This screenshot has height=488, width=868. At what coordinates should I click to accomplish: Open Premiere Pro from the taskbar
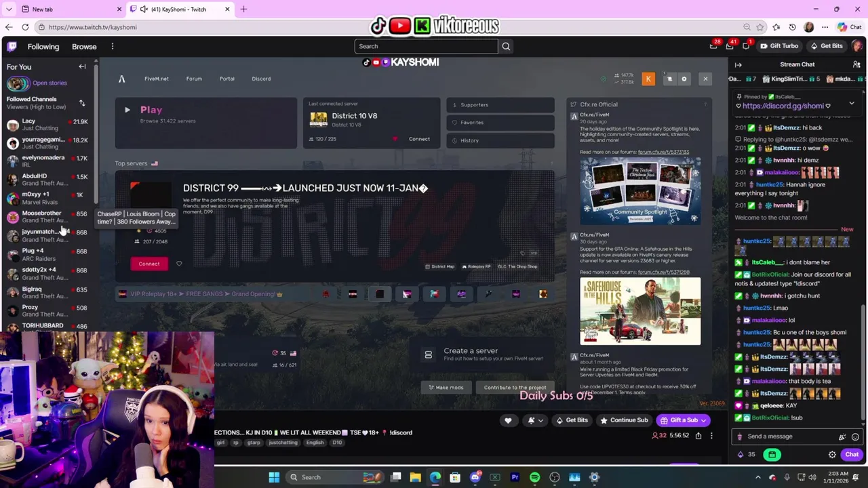click(515, 477)
